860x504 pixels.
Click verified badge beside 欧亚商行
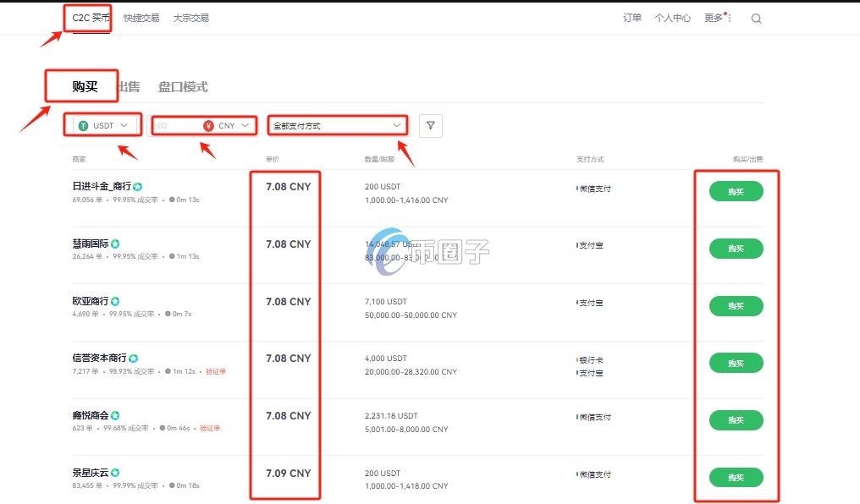pyautogui.click(x=115, y=301)
